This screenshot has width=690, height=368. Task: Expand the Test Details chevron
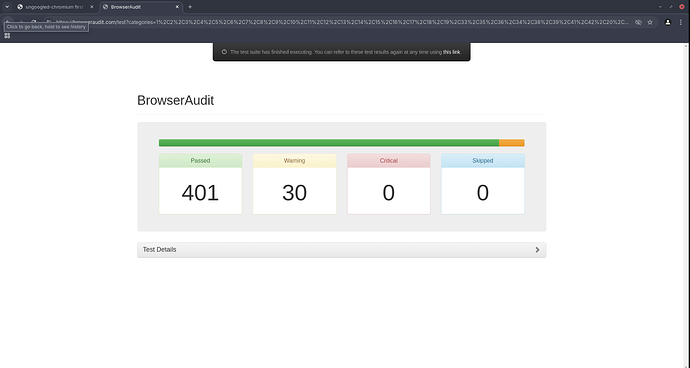click(x=537, y=250)
